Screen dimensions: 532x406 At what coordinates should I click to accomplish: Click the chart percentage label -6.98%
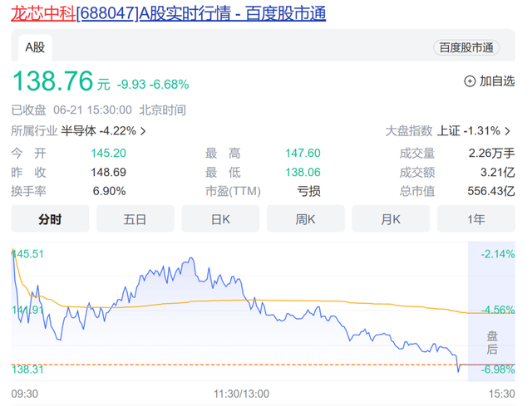498,369
